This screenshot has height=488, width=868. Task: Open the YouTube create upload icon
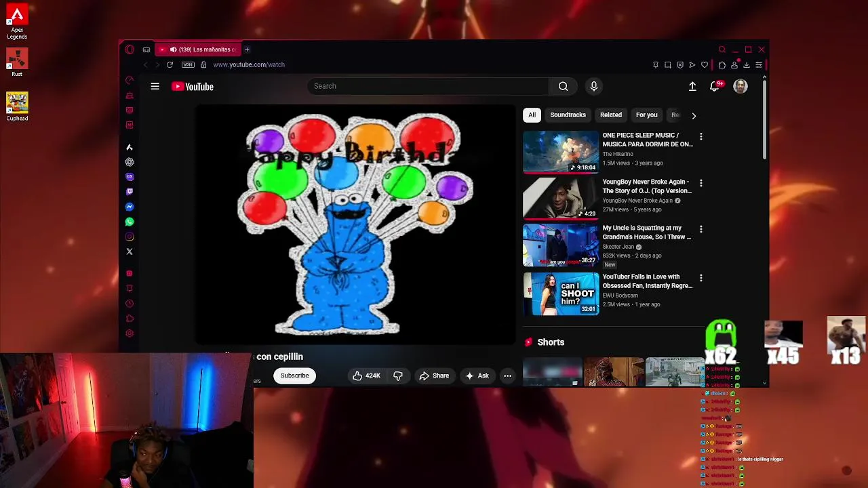[x=692, y=86]
